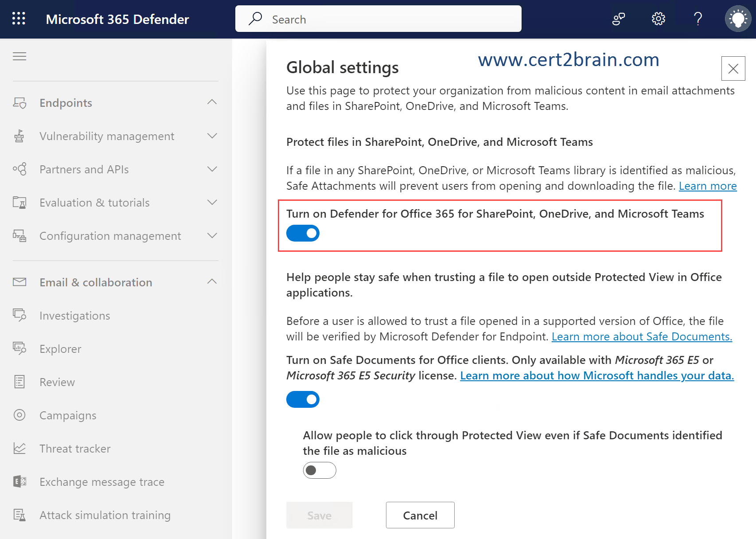This screenshot has height=539, width=756.
Task: Click the search magnifier icon
Action: coord(255,19)
